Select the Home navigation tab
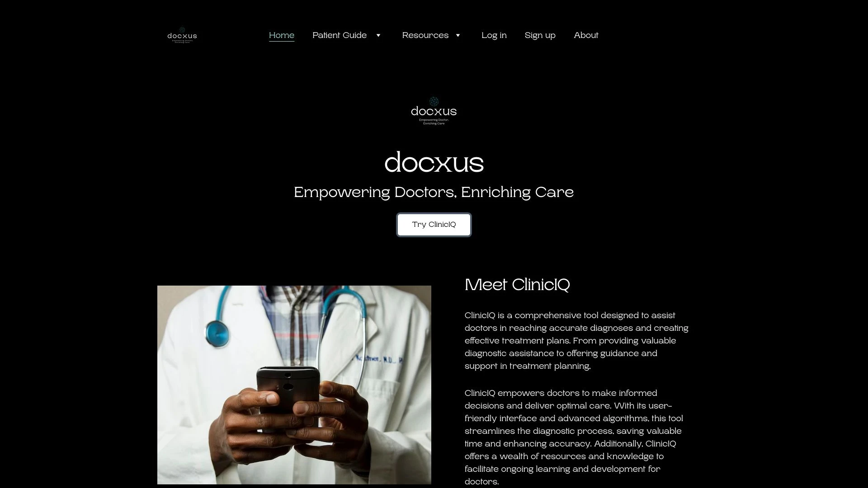This screenshot has width=868, height=488. click(281, 35)
